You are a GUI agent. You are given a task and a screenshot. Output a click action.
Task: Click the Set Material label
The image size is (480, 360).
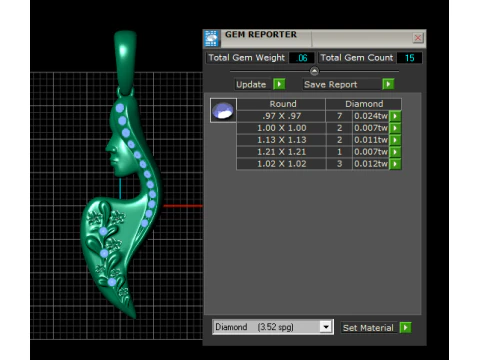pyautogui.click(x=368, y=328)
